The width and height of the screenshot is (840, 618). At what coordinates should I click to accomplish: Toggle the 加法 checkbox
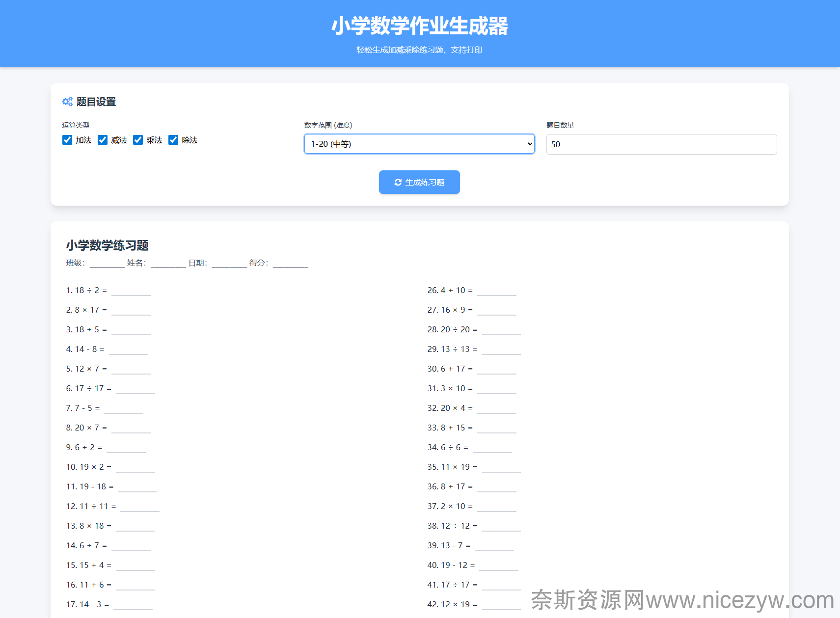coord(67,140)
